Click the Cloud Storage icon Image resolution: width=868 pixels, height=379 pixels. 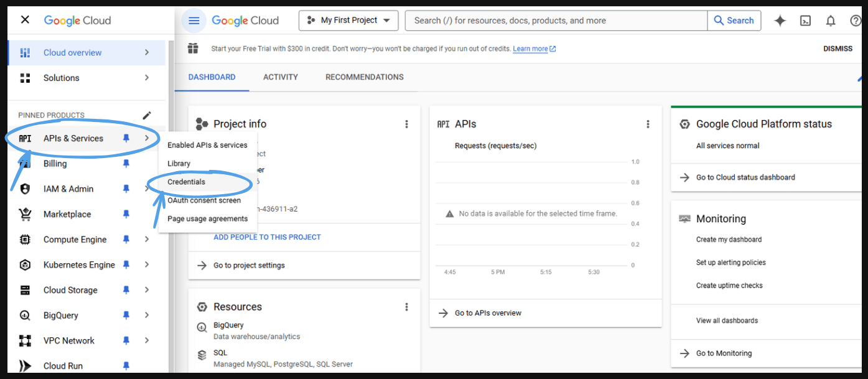[x=25, y=290]
